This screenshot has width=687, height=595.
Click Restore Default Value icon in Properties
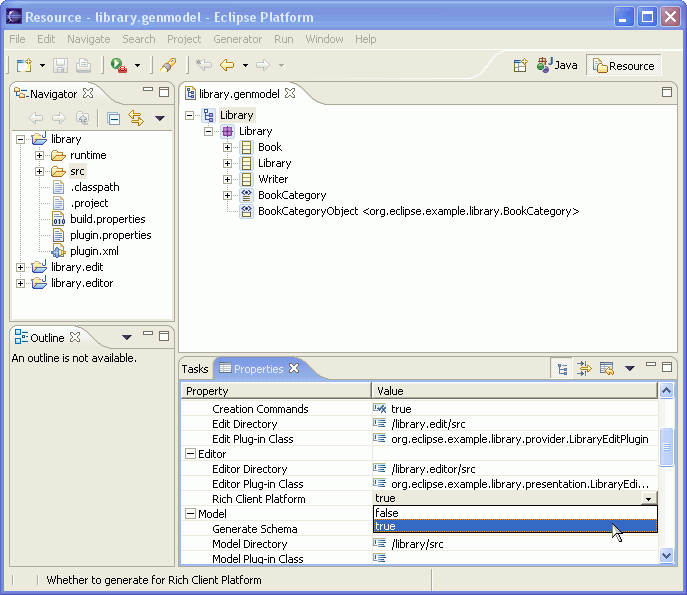click(x=607, y=368)
